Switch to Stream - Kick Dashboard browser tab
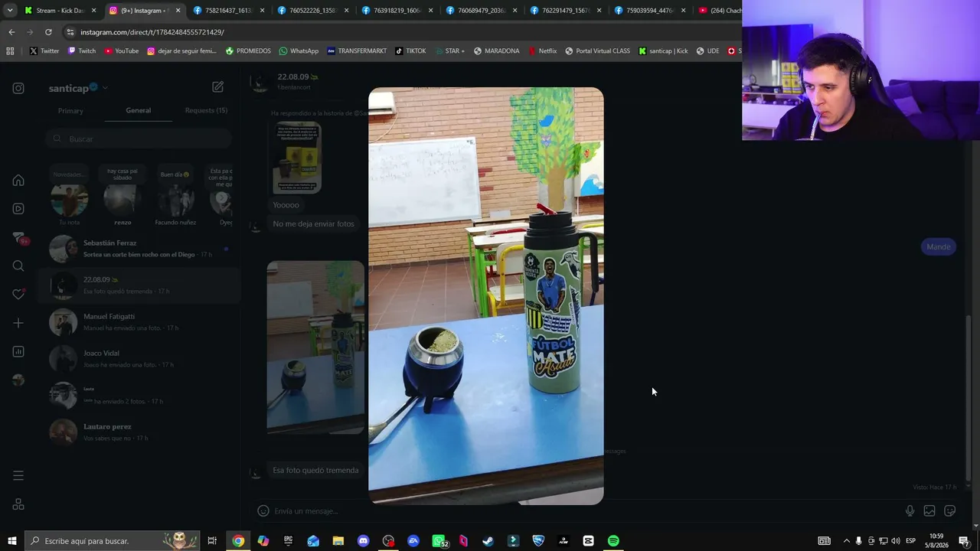This screenshot has height=551, width=980. pos(60,11)
